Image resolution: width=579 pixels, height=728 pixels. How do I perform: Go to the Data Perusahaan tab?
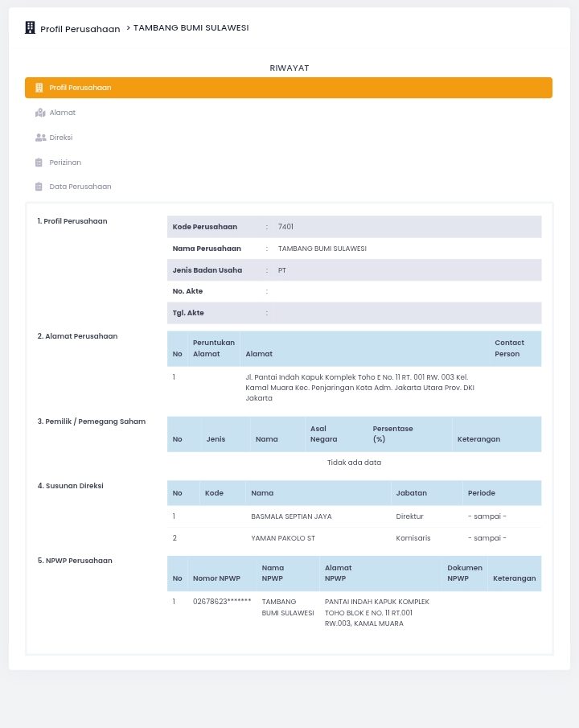(80, 187)
